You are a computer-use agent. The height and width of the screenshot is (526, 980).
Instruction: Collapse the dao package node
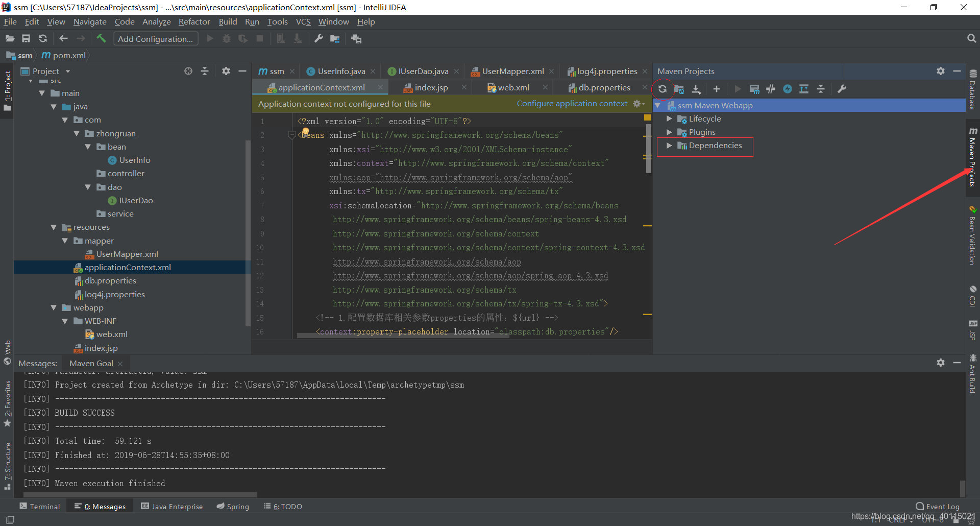tap(88, 187)
